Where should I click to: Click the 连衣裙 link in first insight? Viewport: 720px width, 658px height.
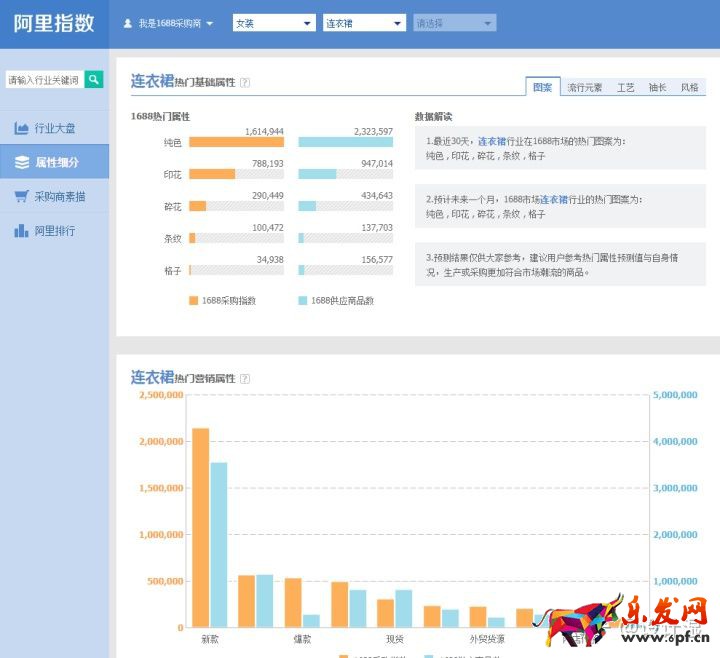(491, 141)
